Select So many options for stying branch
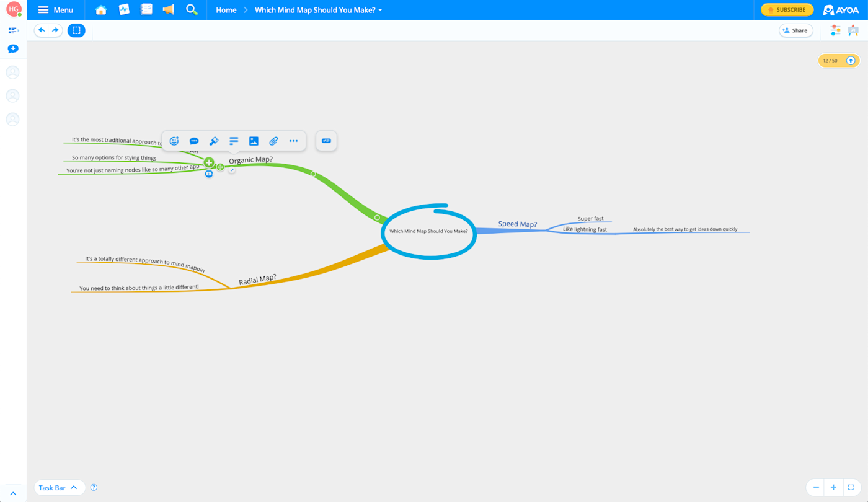The height and width of the screenshot is (502, 868). [114, 158]
